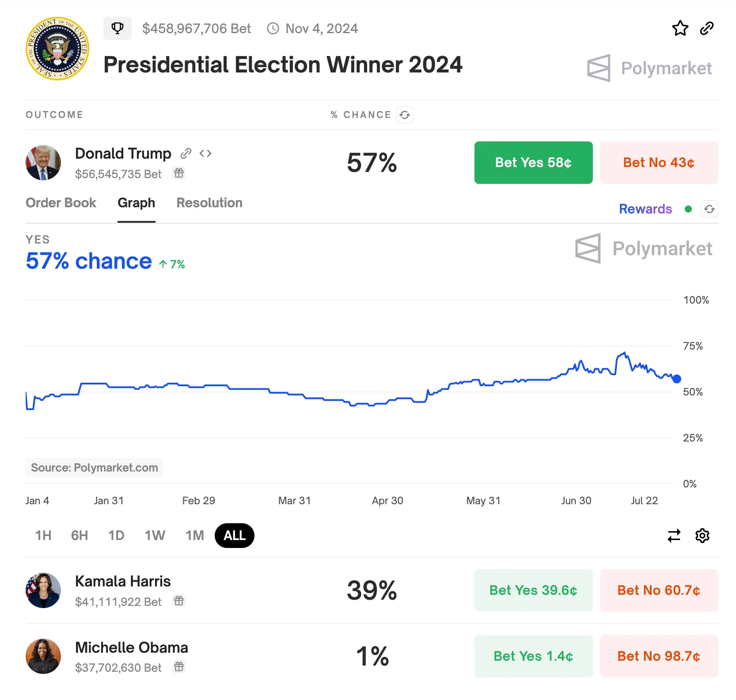
Task: Refresh odds using the icon beside % CHANCE
Action: tap(405, 115)
